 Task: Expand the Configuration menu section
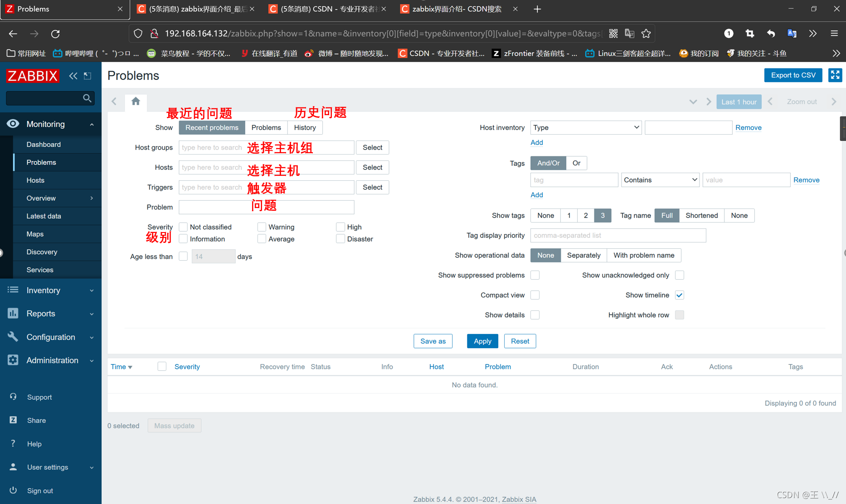(x=92, y=337)
